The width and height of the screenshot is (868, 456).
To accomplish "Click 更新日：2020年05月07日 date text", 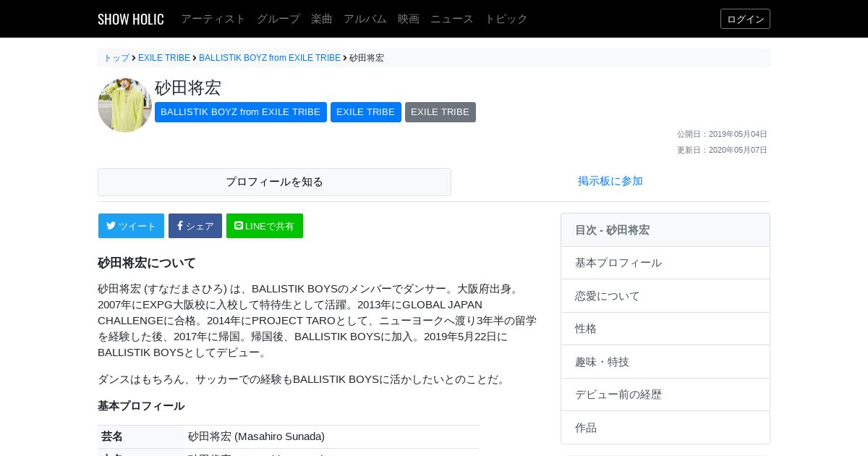I will pyautogui.click(x=722, y=150).
